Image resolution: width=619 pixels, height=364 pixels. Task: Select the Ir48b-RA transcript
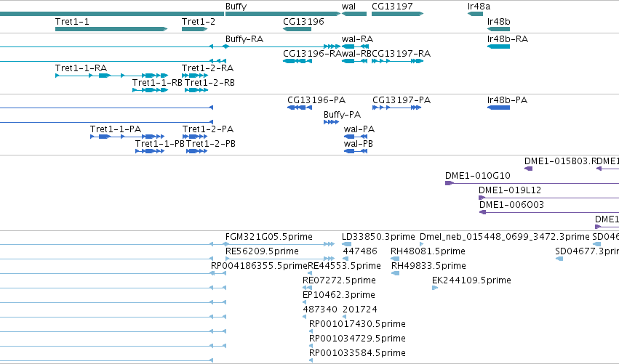point(498,46)
